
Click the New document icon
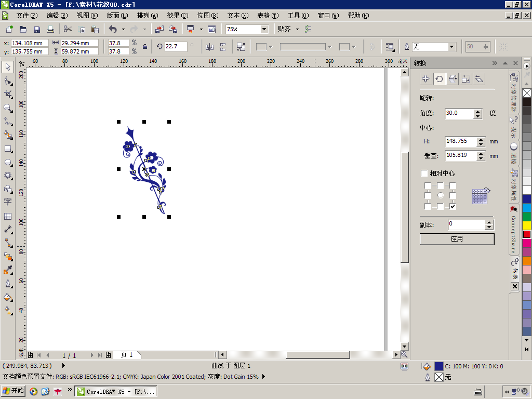[x=9, y=29]
